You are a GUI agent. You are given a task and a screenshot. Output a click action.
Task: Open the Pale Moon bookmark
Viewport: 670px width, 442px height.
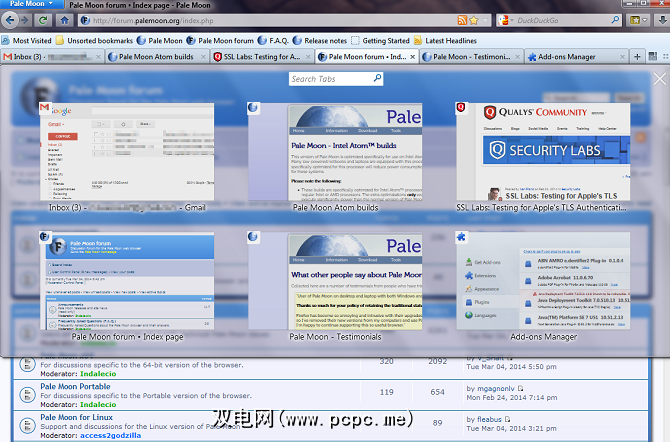[159, 41]
